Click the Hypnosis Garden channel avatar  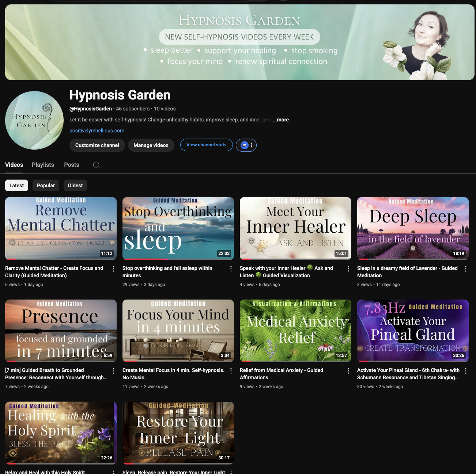tap(34, 120)
